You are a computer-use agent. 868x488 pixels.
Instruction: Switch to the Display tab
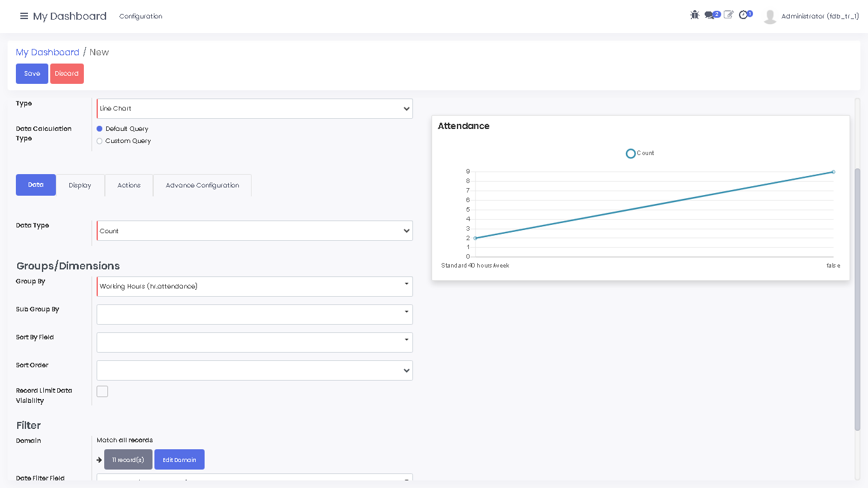(x=80, y=186)
